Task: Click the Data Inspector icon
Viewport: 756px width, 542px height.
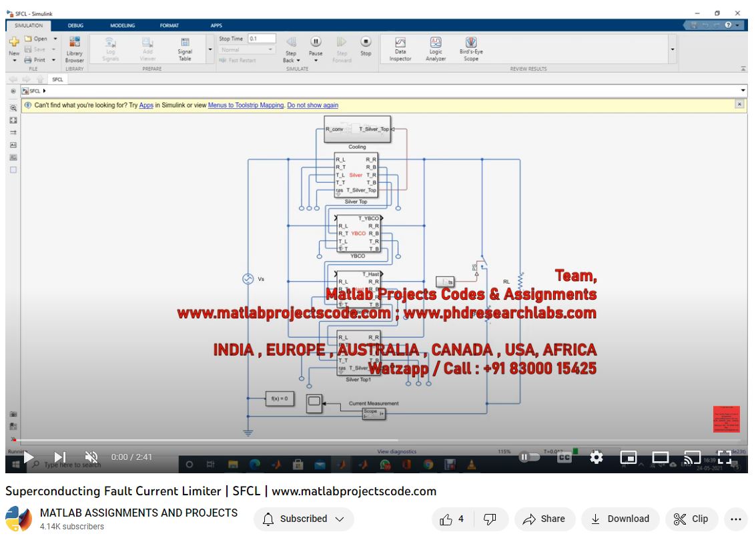Action: click(x=400, y=48)
